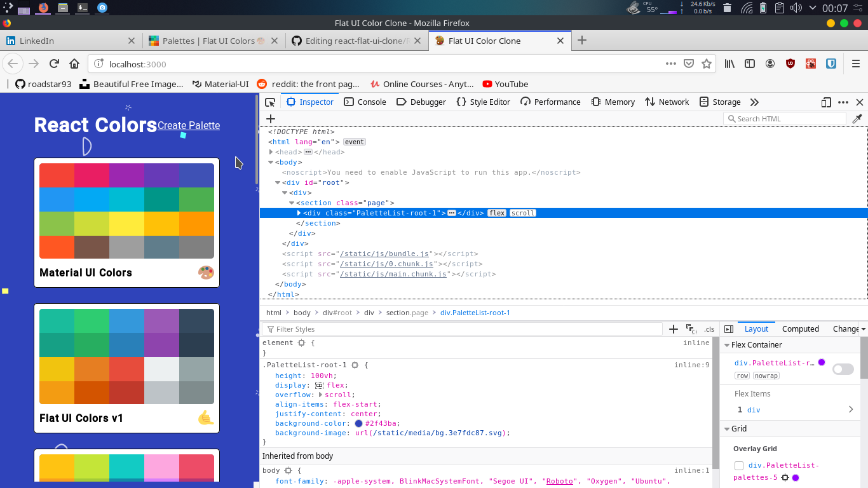Open Bitwarden extension
This screenshot has height=488, width=868.
tap(831, 64)
